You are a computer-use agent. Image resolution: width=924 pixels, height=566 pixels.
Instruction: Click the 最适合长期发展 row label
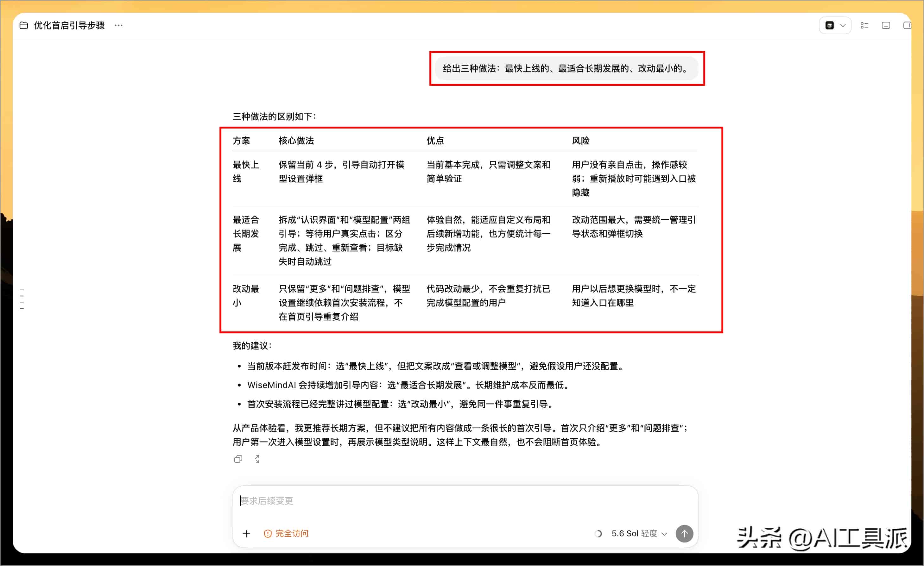246,234
